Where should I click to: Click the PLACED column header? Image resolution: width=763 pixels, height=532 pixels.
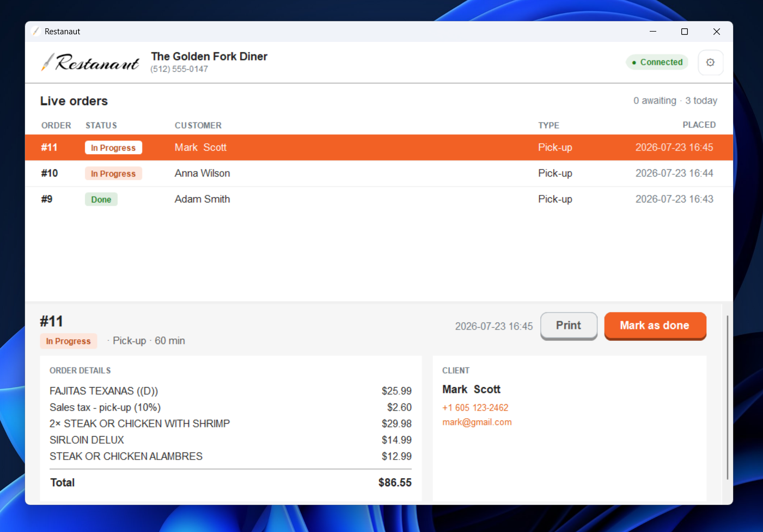pyautogui.click(x=699, y=125)
